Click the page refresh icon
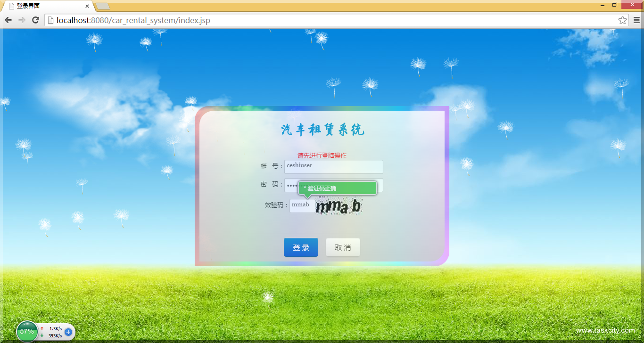The height and width of the screenshot is (343, 644). (35, 20)
